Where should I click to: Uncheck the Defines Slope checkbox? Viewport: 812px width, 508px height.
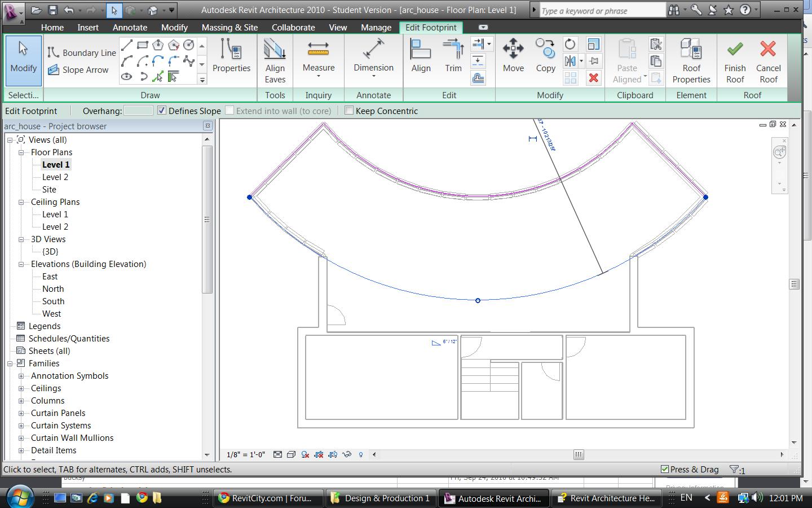162,111
